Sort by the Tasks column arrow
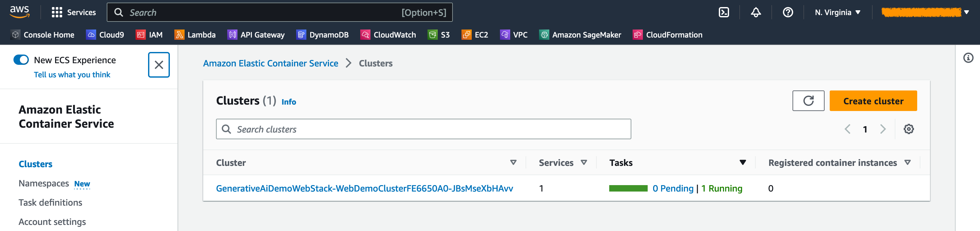 742,162
